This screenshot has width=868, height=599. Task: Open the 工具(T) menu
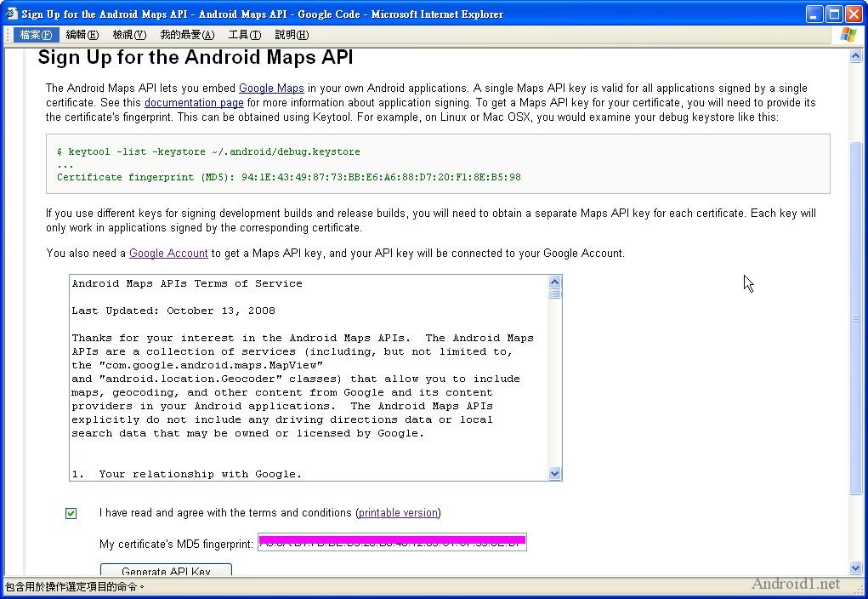click(245, 35)
